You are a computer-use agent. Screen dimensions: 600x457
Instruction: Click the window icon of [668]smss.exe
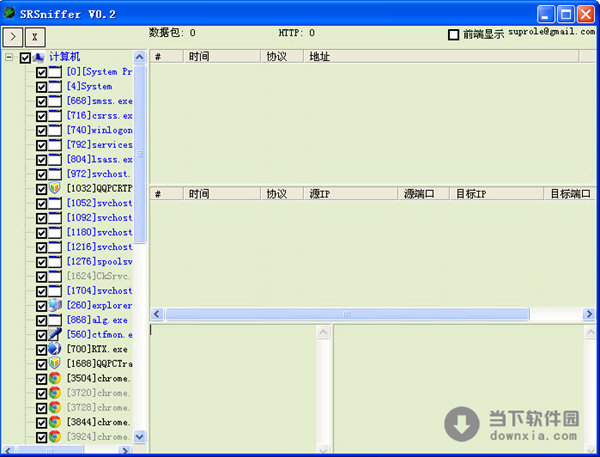pyautogui.click(x=55, y=101)
